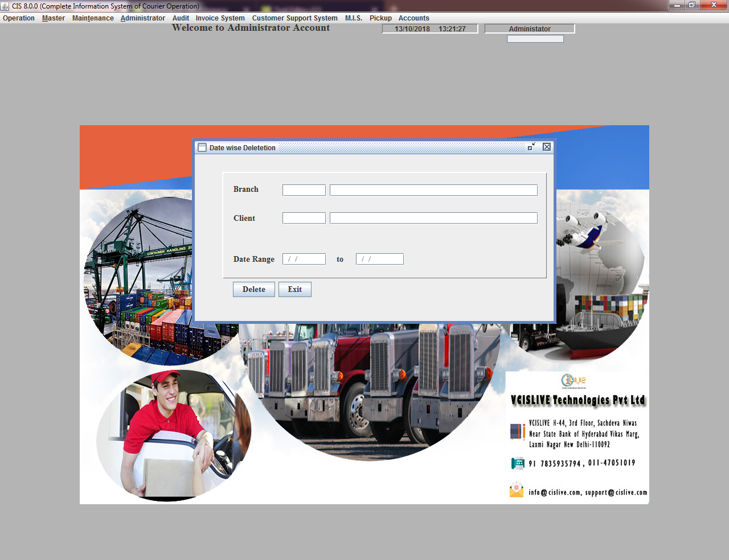
Task: Click the Delete button
Action: coord(254,289)
